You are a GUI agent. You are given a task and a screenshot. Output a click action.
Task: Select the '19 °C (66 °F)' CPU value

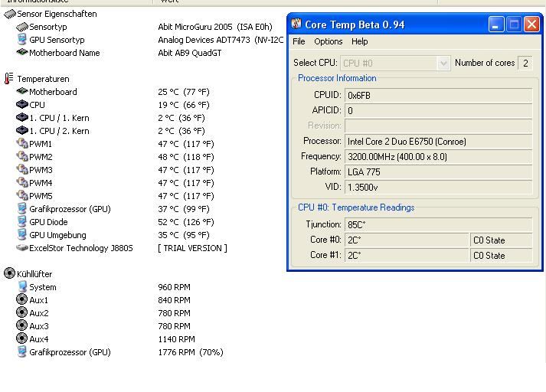pyautogui.click(x=184, y=105)
